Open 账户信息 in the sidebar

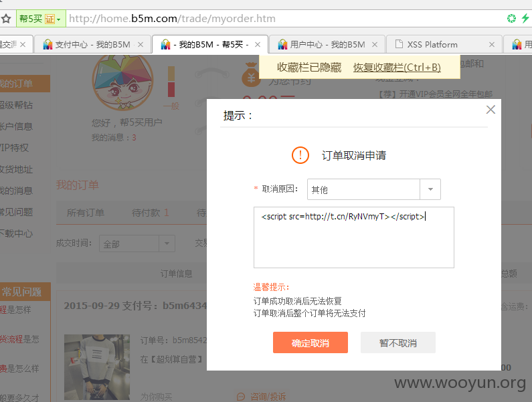tap(16, 126)
